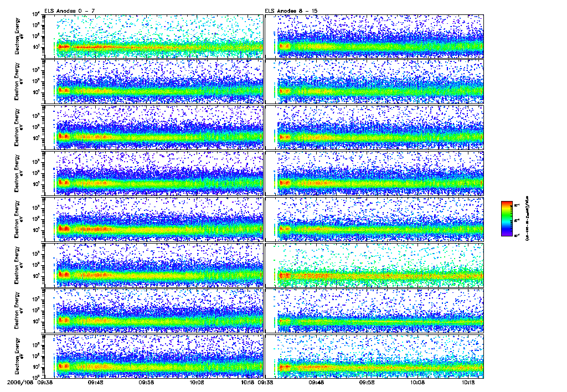Select the fourth spectrogram in the Anodes 8-15 column
Viewport: 567px width, 392px height.
[374, 174]
